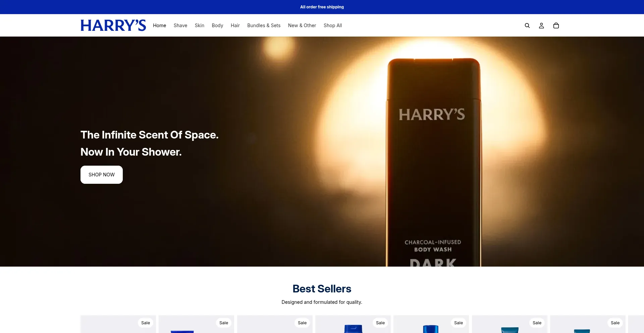Viewport: 644px width, 333px height.
Task: Open the Bundles & Sets menu
Action: [264, 25]
